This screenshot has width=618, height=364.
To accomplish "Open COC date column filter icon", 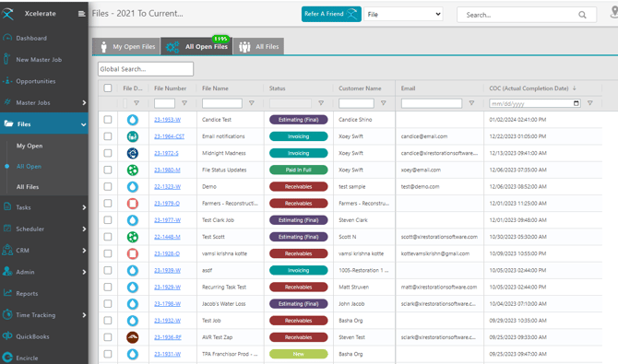I will click(590, 103).
